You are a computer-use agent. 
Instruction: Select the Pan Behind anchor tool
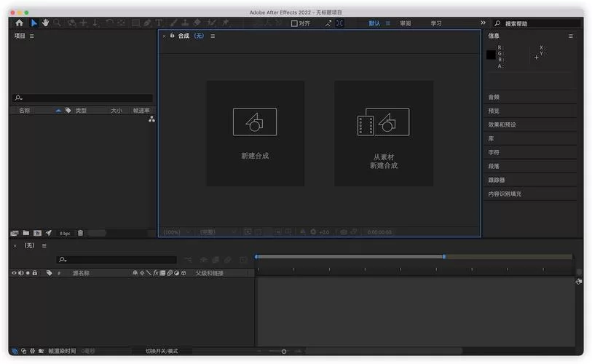pyautogui.click(x=121, y=23)
